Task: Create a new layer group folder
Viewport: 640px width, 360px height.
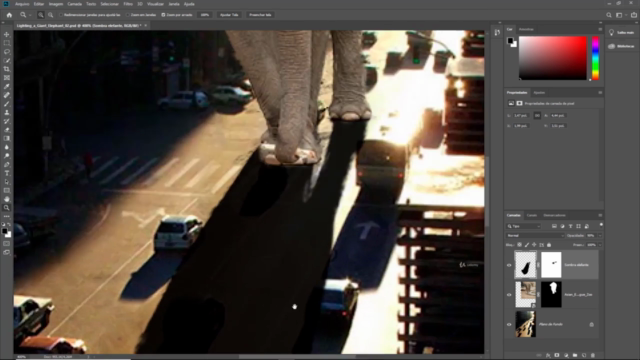Action: (575, 356)
